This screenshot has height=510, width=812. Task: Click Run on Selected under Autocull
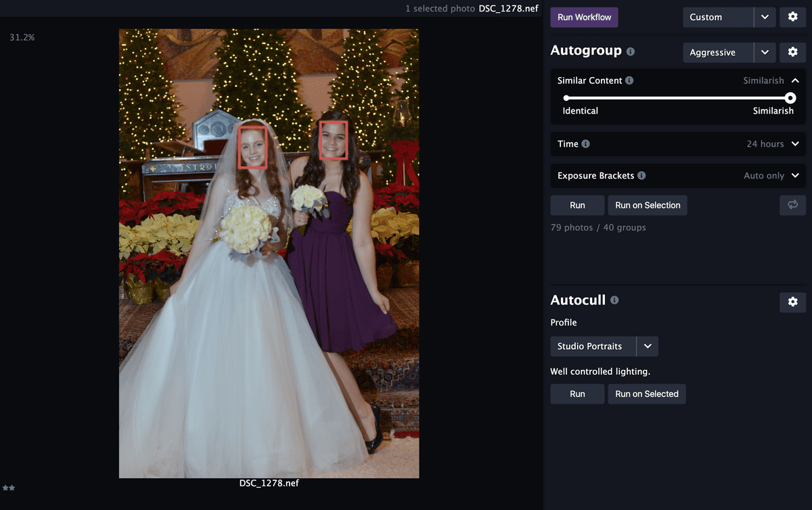pyautogui.click(x=647, y=394)
